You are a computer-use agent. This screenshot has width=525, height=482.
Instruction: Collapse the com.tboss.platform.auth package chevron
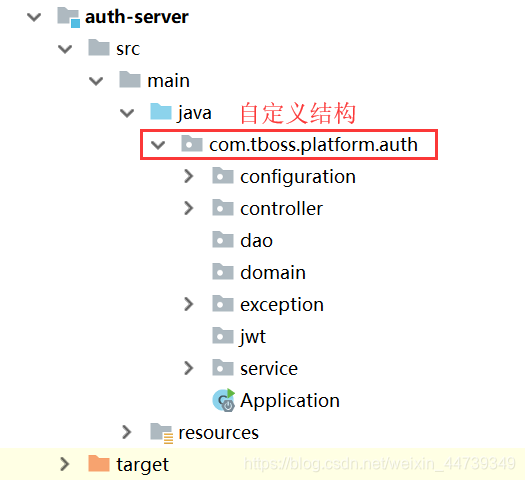tap(158, 145)
